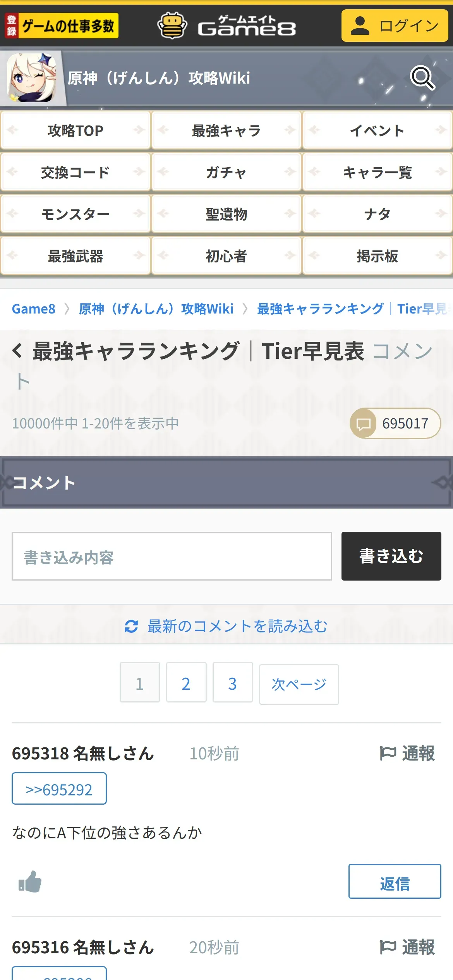Screen dimensions: 453x980
Task: Open the >>695292 reply reference
Action: coord(59,788)
